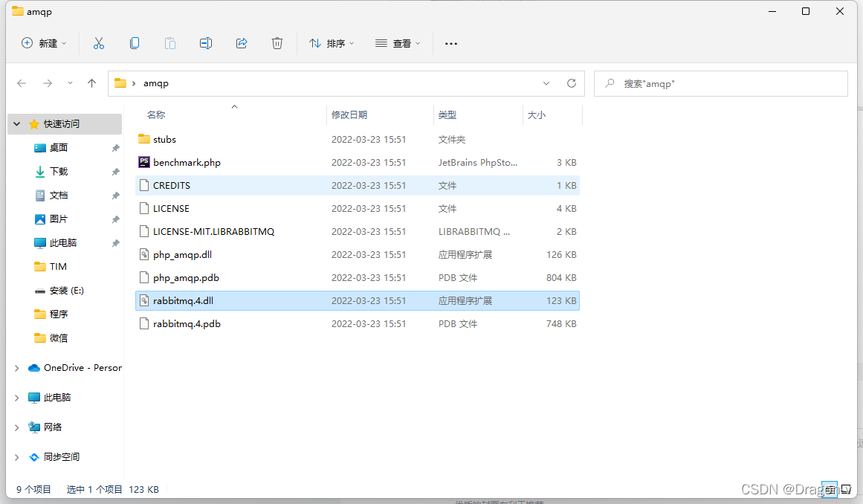
Task: Open the 新建 dropdown menu
Action: pos(45,43)
